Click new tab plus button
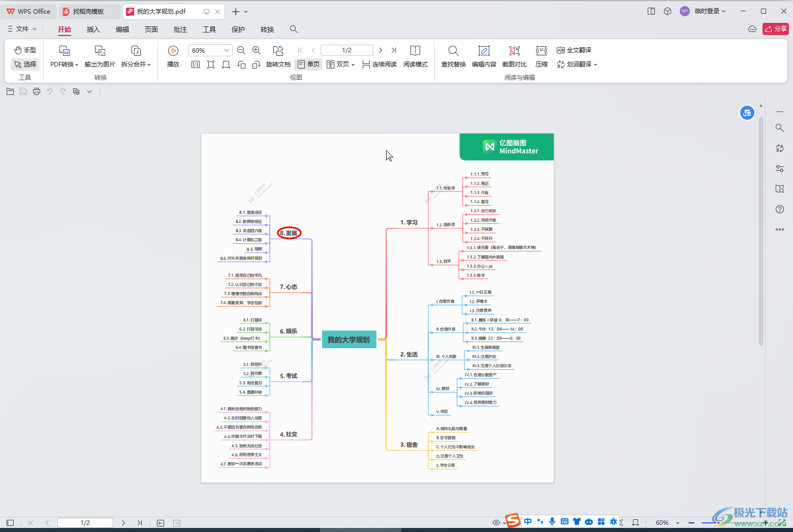This screenshot has height=532, width=793. point(236,11)
